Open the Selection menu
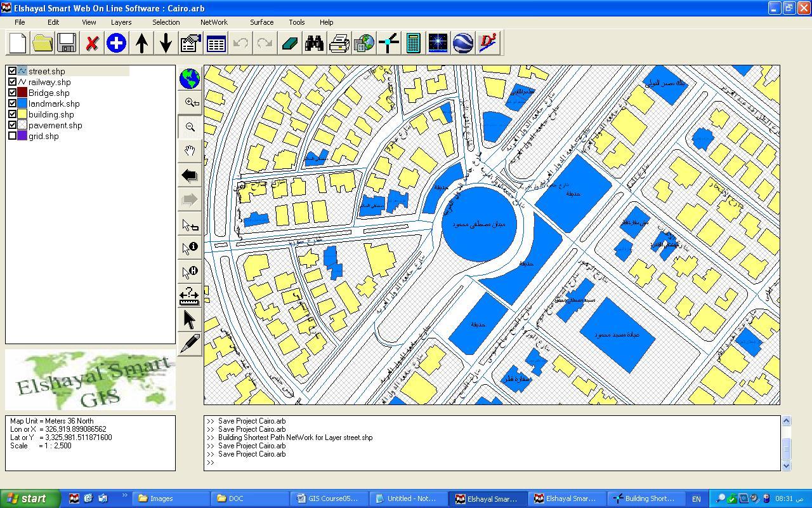Screen dimensions: 812x508 166,22
